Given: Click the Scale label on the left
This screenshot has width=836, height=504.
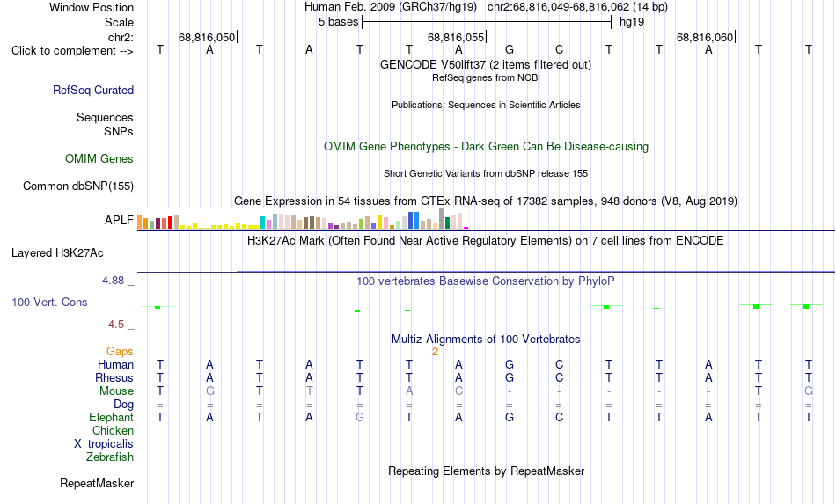Looking at the screenshot, I should 119,22.
